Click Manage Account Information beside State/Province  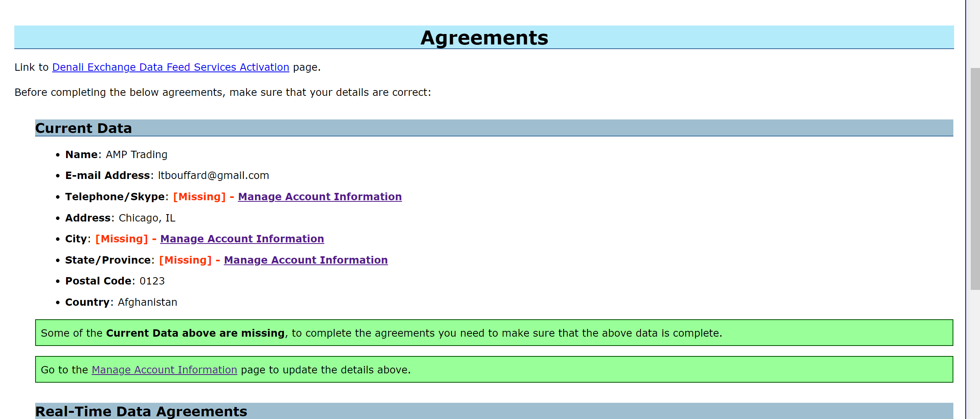[x=306, y=260]
